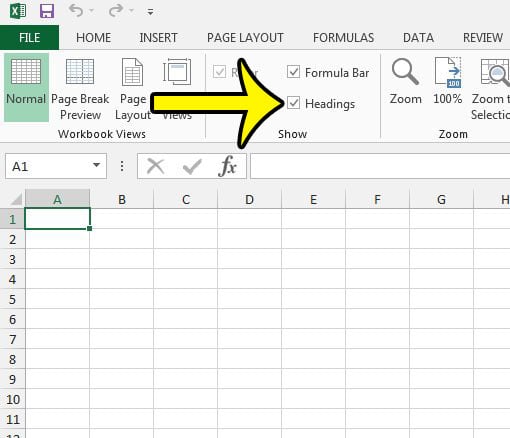Screen dimensions: 510x438
Task: Switch to the DATA tab
Action: pyautogui.click(x=418, y=38)
